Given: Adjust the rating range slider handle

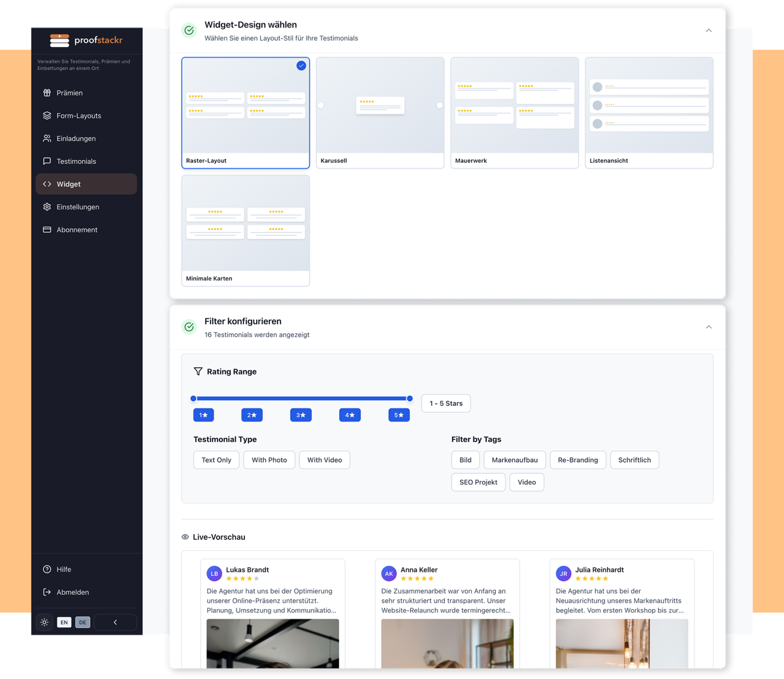Looking at the screenshot, I should [410, 398].
